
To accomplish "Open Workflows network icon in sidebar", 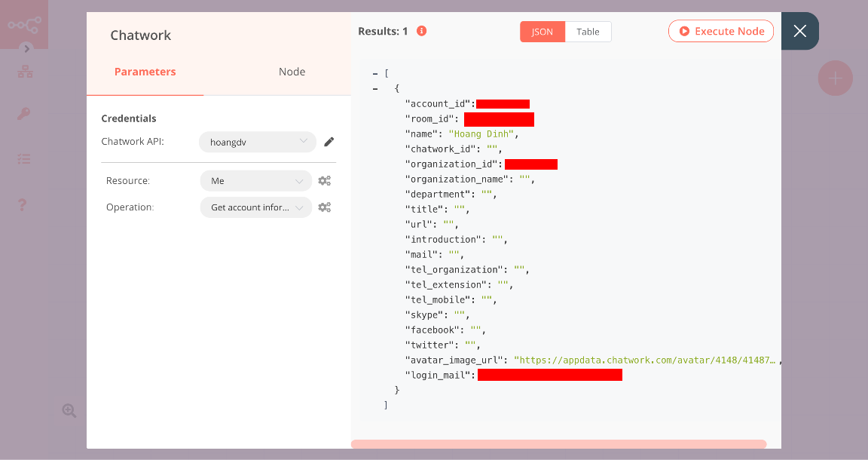I will click(x=25, y=72).
